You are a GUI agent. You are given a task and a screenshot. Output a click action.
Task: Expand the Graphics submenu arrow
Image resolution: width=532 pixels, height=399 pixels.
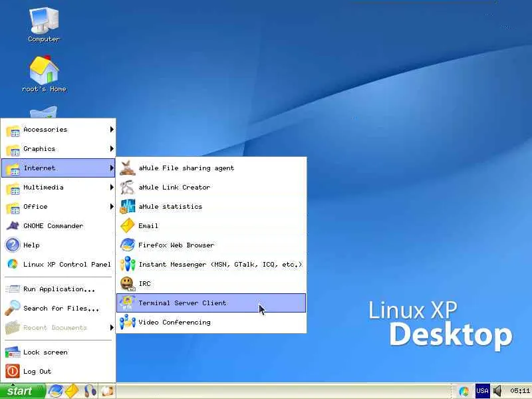point(112,148)
